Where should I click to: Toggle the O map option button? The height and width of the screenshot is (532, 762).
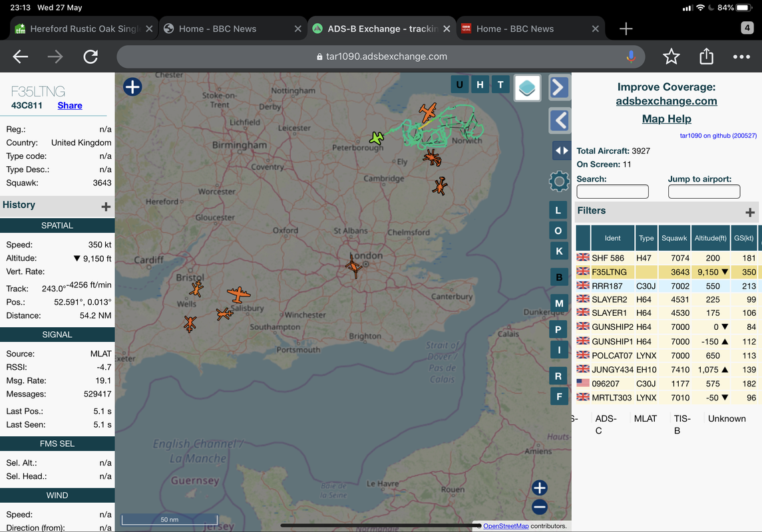pyautogui.click(x=558, y=231)
